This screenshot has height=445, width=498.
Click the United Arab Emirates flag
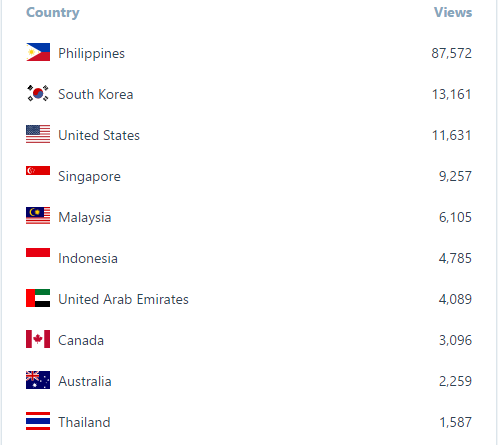coord(38,298)
